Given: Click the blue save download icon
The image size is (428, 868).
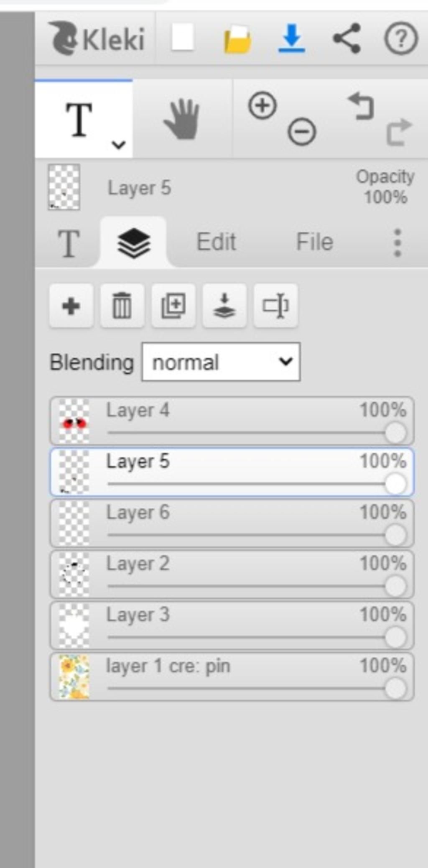Looking at the screenshot, I should 291,38.
